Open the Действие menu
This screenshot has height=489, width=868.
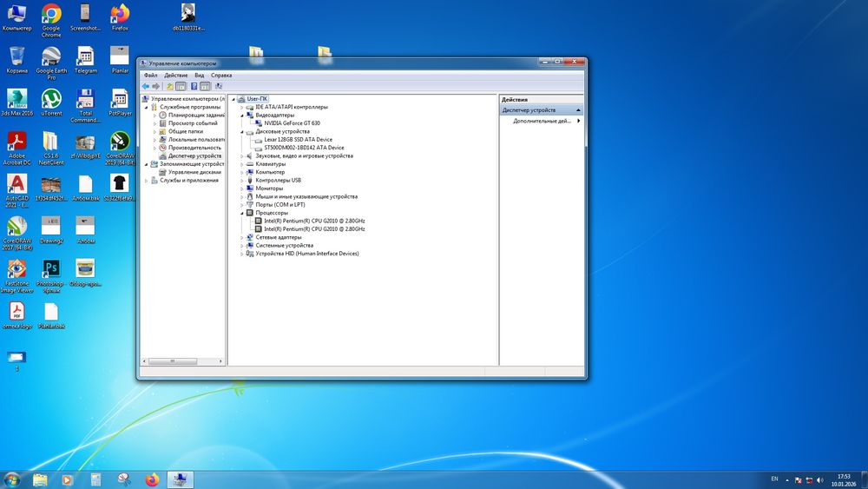coord(175,76)
